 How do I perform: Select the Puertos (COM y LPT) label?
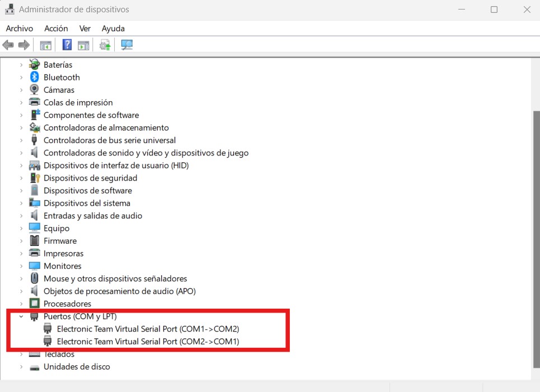[x=80, y=317]
